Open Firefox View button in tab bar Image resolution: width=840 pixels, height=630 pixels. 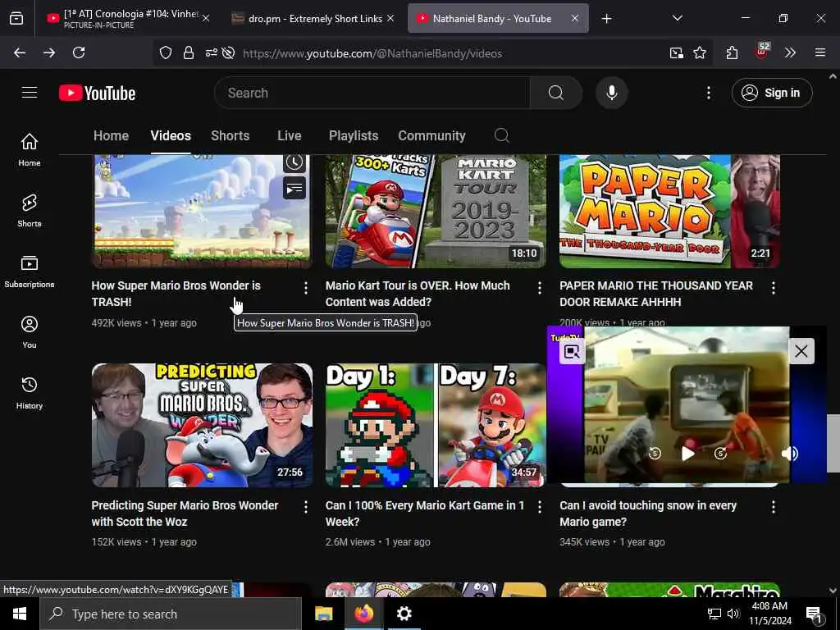(x=16, y=18)
